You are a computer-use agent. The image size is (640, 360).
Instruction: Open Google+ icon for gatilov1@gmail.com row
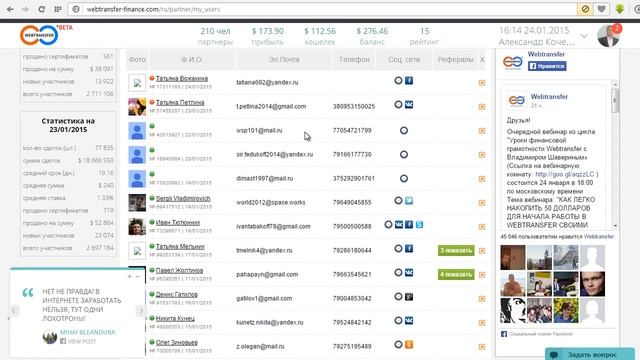(409, 296)
